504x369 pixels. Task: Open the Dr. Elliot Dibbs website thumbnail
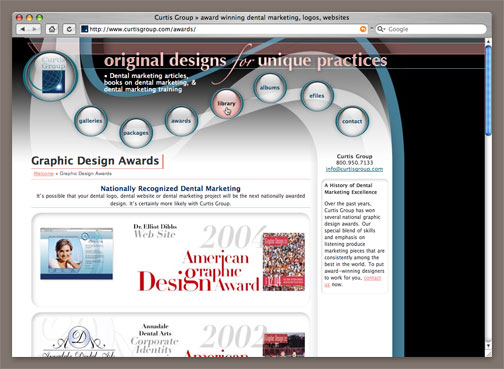click(x=77, y=254)
